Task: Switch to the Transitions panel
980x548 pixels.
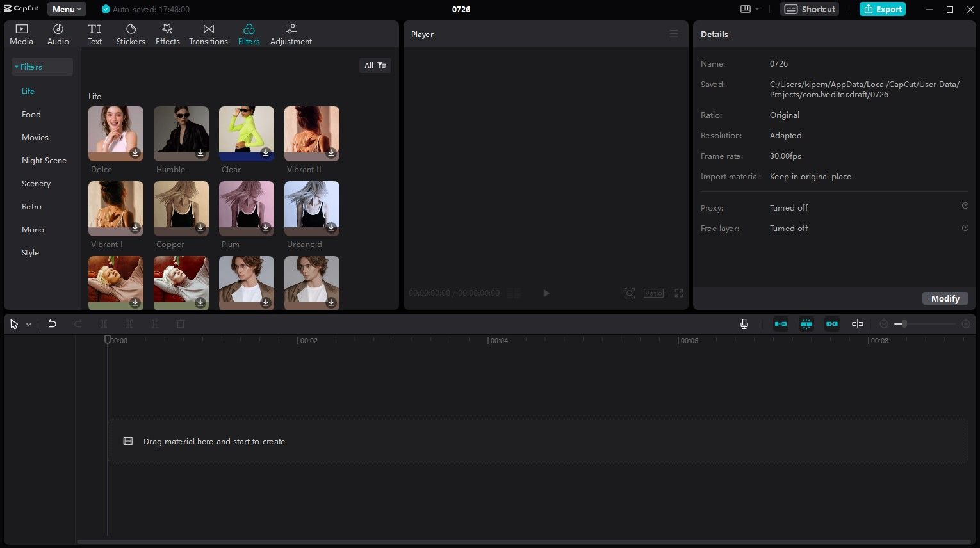Action: [x=208, y=35]
